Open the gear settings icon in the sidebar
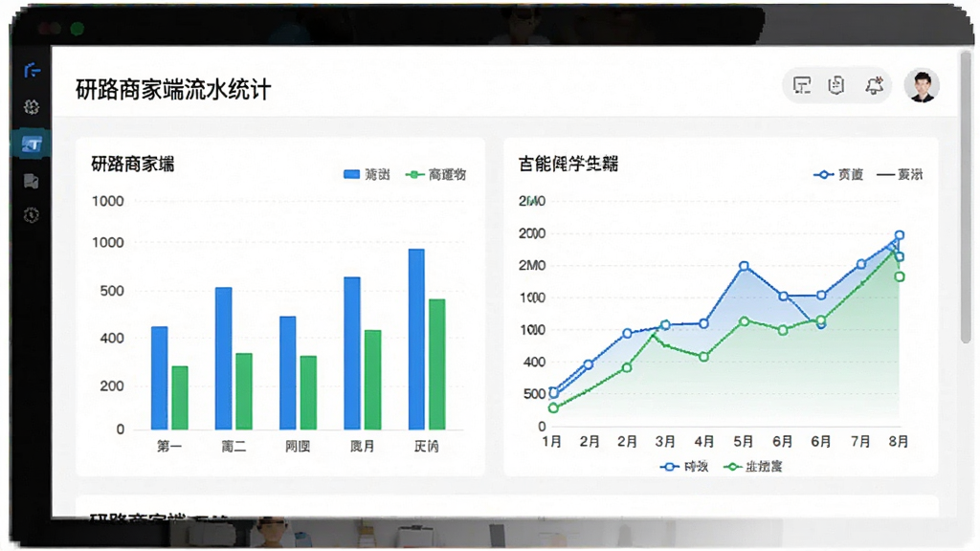 32,107
